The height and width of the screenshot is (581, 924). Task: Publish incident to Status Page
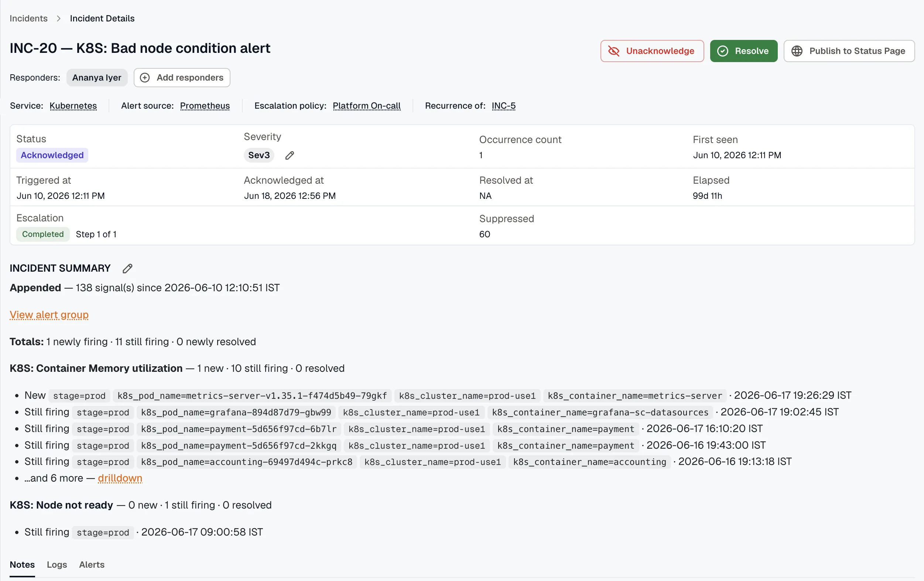point(849,51)
